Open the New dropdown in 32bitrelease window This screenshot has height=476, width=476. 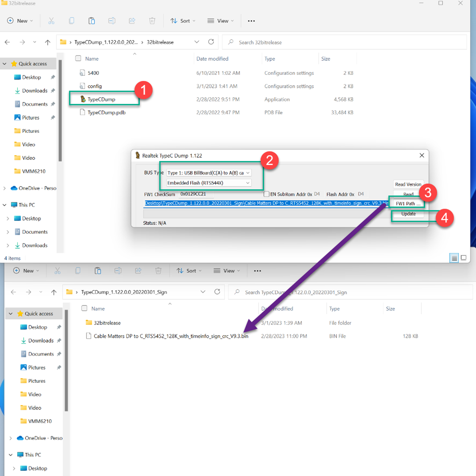pyautogui.click(x=20, y=21)
